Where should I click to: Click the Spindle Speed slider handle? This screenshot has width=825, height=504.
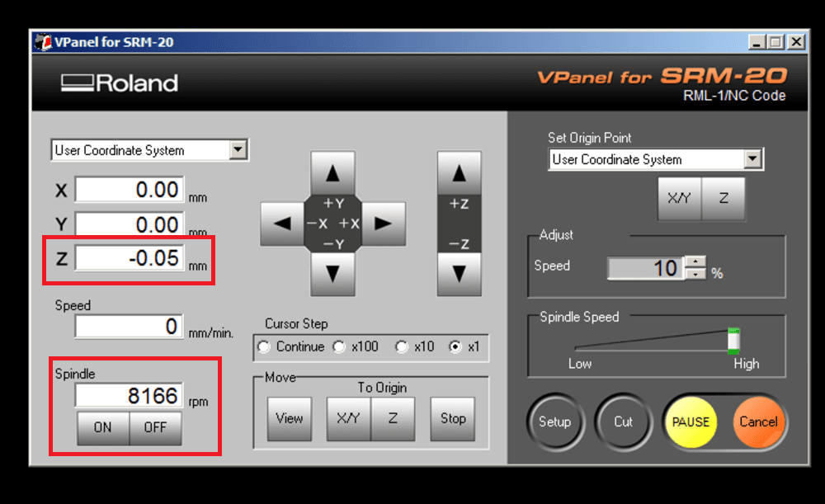(x=733, y=341)
